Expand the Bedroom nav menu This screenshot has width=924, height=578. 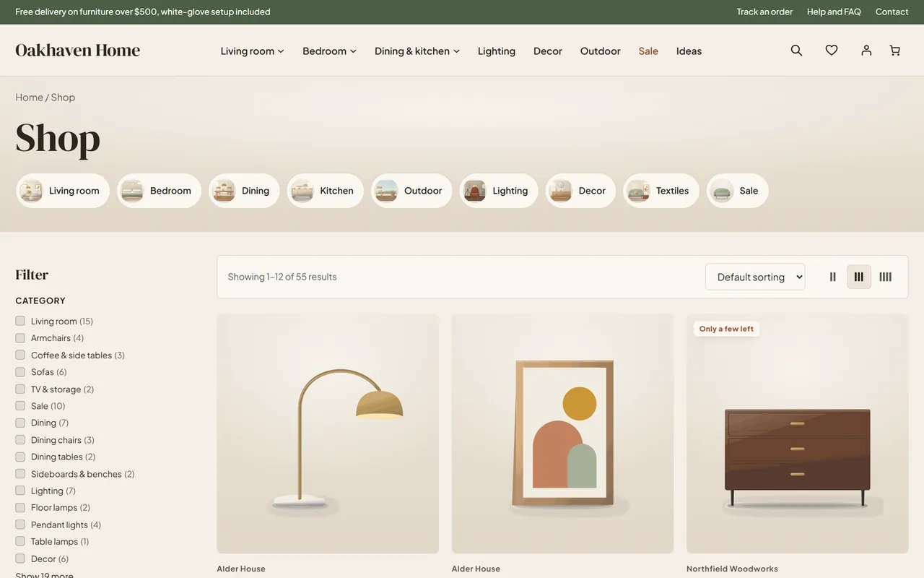click(x=330, y=51)
